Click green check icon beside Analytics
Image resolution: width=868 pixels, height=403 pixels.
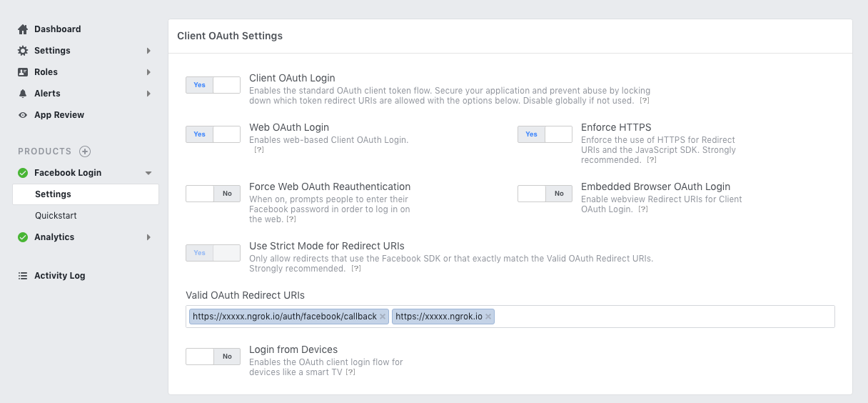[23, 237]
